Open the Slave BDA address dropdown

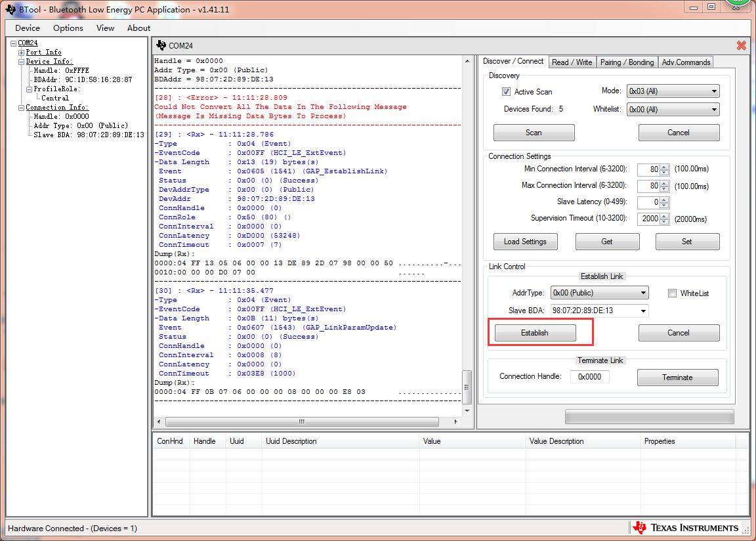pos(643,311)
